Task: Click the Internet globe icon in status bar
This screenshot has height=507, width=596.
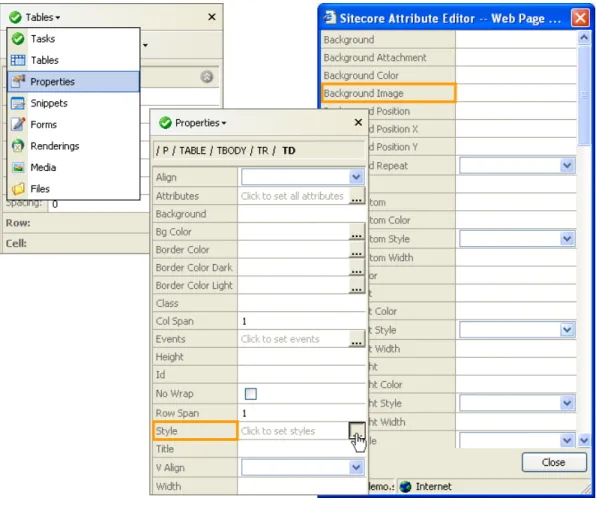Action: click(x=406, y=486)
